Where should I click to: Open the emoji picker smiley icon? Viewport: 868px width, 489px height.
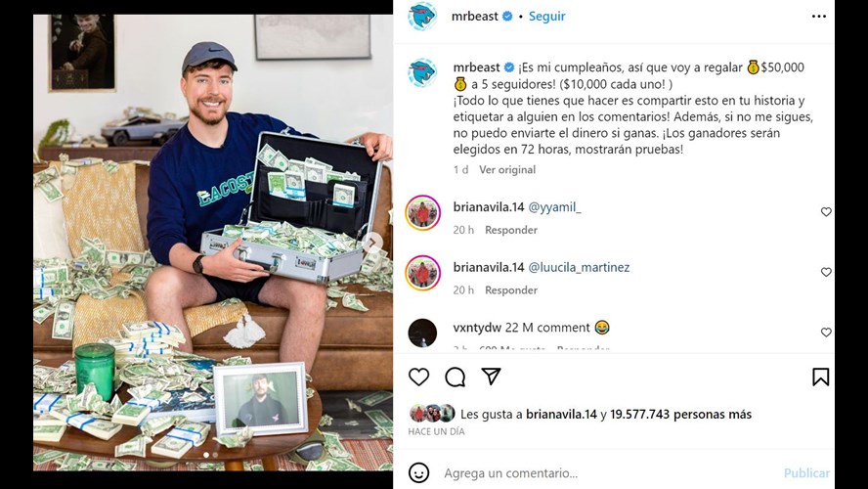click(x=418, y=473)
